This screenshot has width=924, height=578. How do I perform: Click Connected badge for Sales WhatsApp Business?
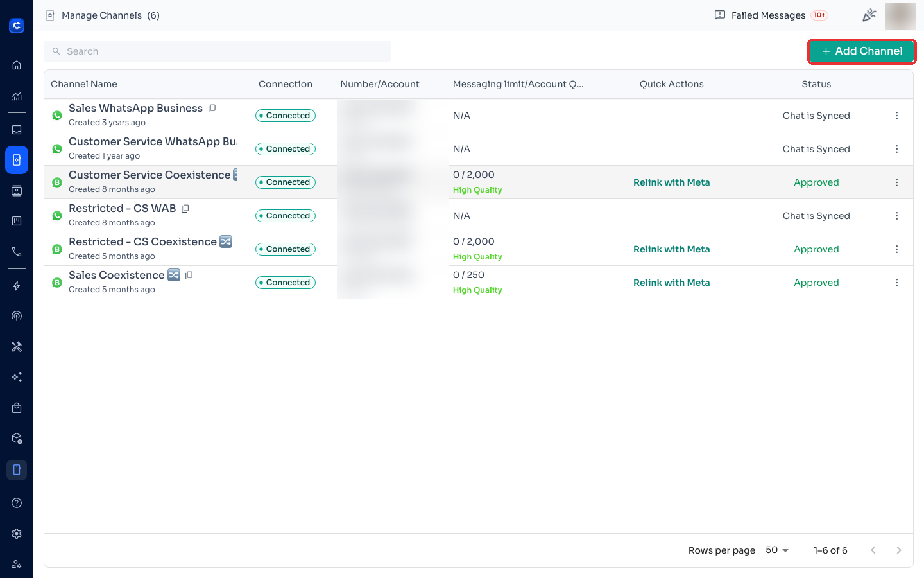286,116
